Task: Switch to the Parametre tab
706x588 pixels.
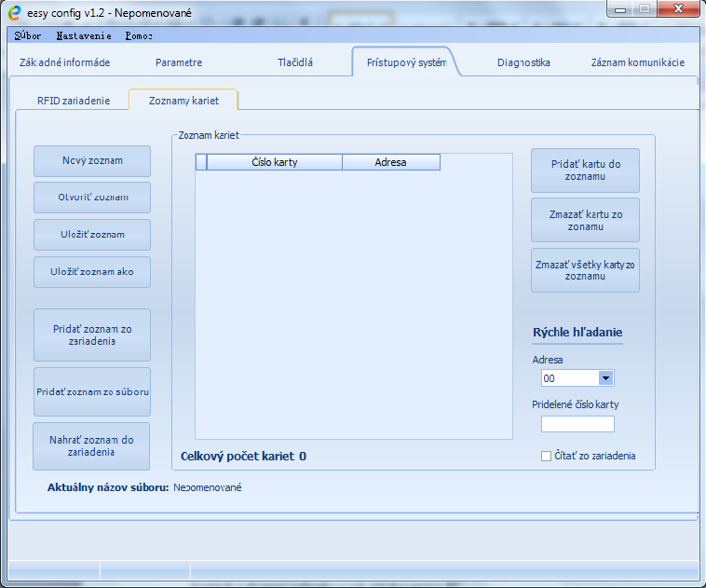Action: 179,62
